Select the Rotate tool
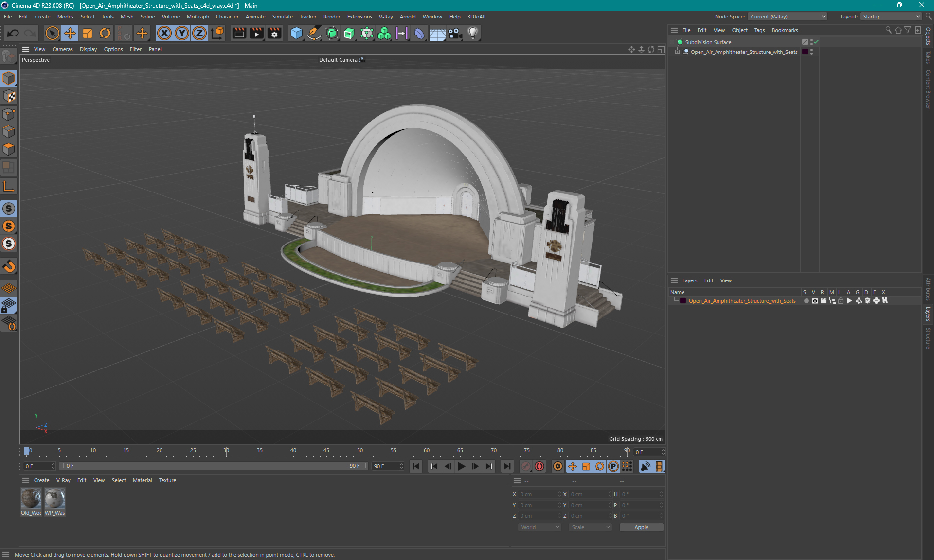The image size is (934, 560). [105, 33]
